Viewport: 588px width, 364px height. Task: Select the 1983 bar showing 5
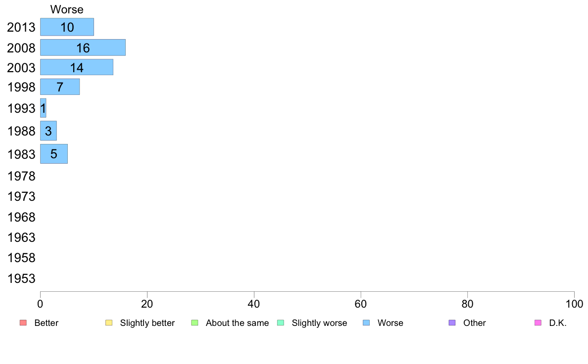click(x=54, y=154)
